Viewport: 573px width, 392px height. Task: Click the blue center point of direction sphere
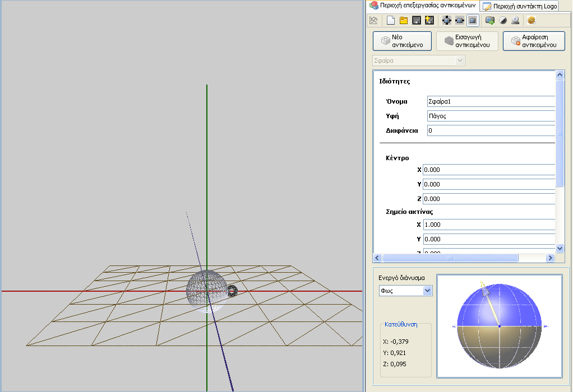[x=500, y=326]
